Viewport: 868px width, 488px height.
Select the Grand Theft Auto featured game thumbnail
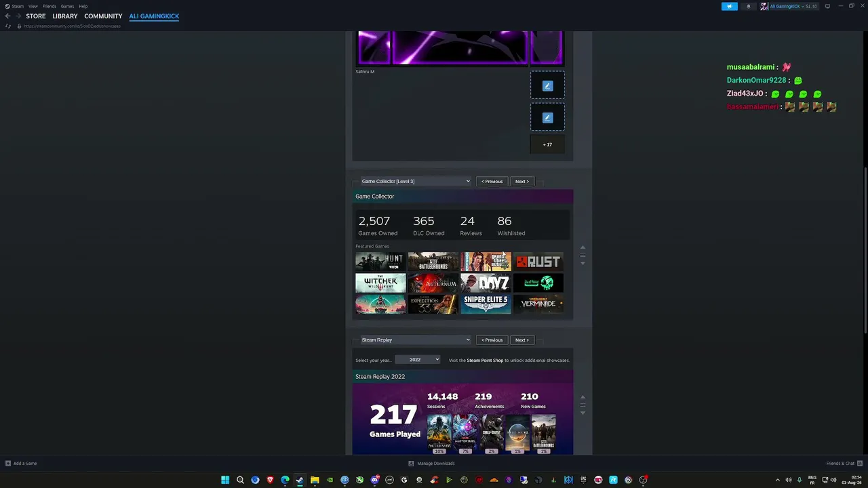[486, 262]
